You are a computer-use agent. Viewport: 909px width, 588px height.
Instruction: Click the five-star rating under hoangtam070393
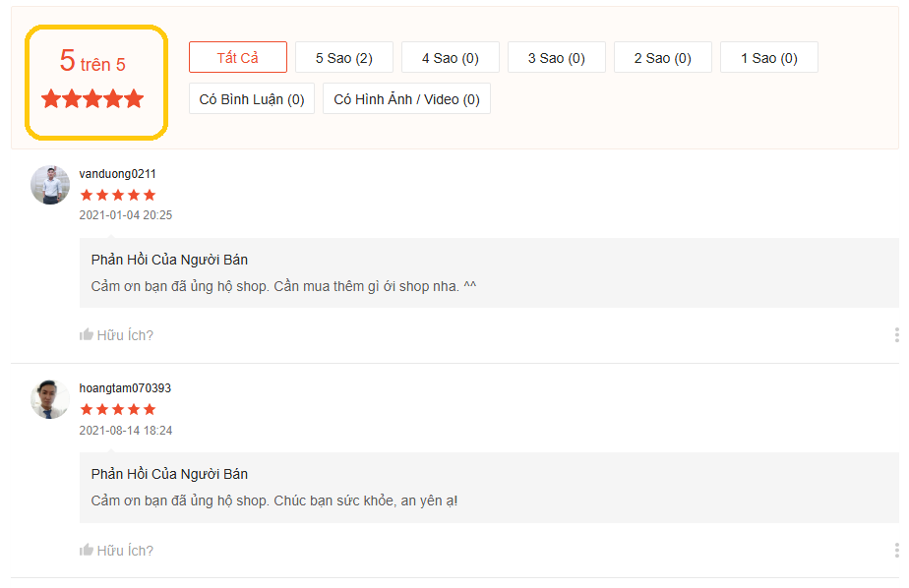point(117,409)
